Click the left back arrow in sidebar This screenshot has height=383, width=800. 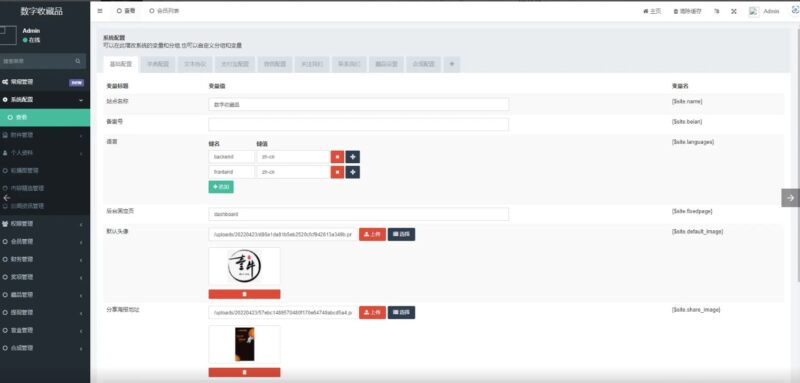[7, 197]
